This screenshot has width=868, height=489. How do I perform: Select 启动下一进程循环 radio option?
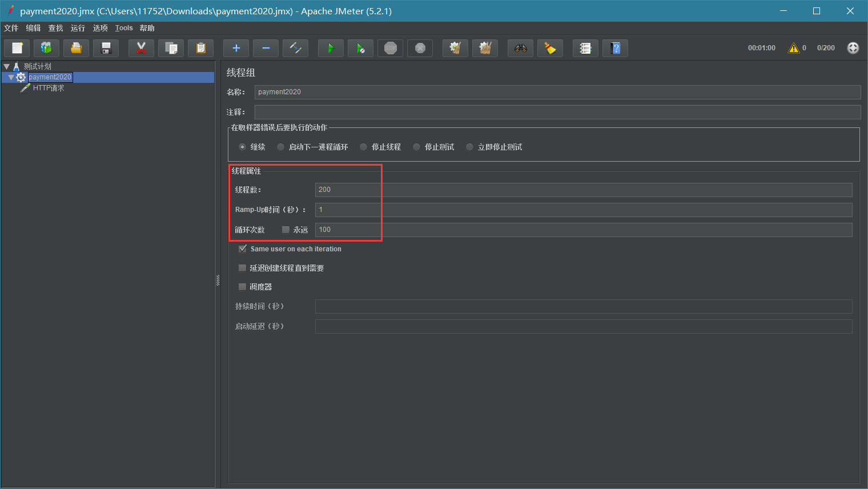tap(280, 147)
